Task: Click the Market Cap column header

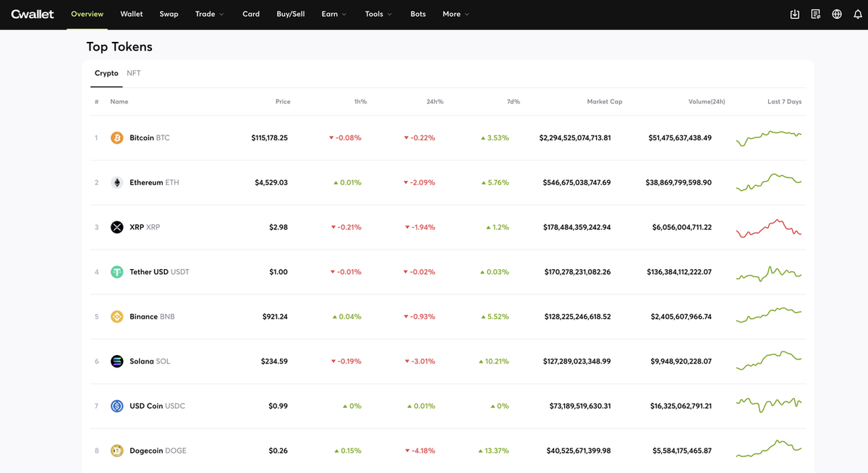Action: 605,102
